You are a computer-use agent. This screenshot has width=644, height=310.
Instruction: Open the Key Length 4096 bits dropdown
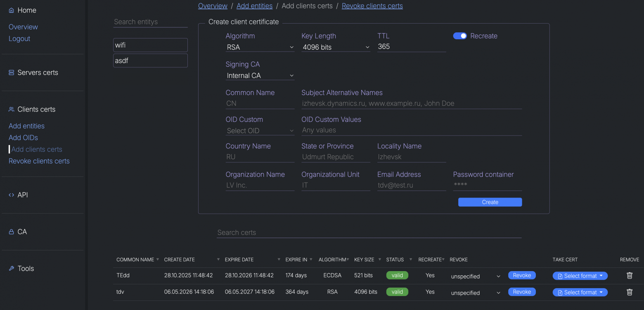pos(336,47)
